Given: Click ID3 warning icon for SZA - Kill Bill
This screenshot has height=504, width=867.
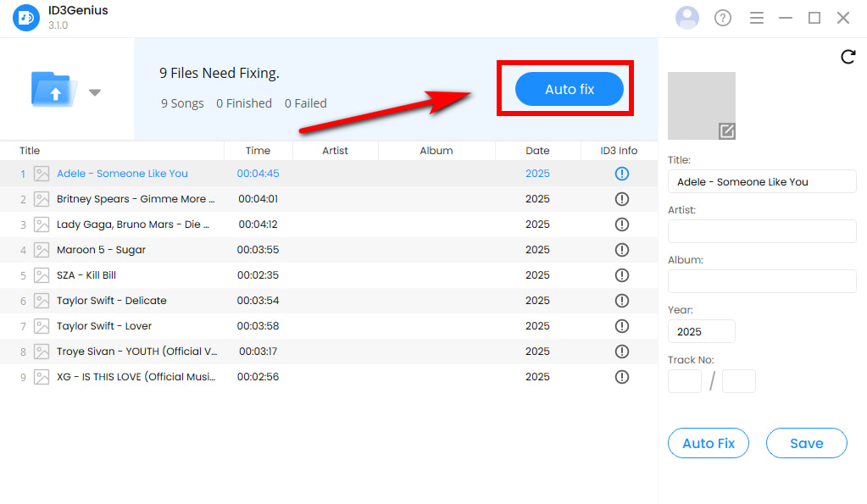Looking at the screenshot, I should pos(622,275).
